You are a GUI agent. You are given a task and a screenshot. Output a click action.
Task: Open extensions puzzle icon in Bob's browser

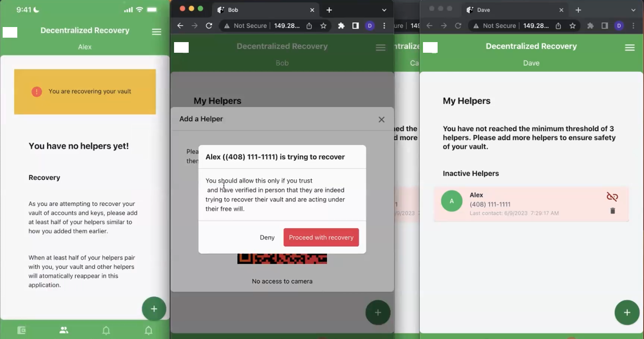[x=341, y=26]
